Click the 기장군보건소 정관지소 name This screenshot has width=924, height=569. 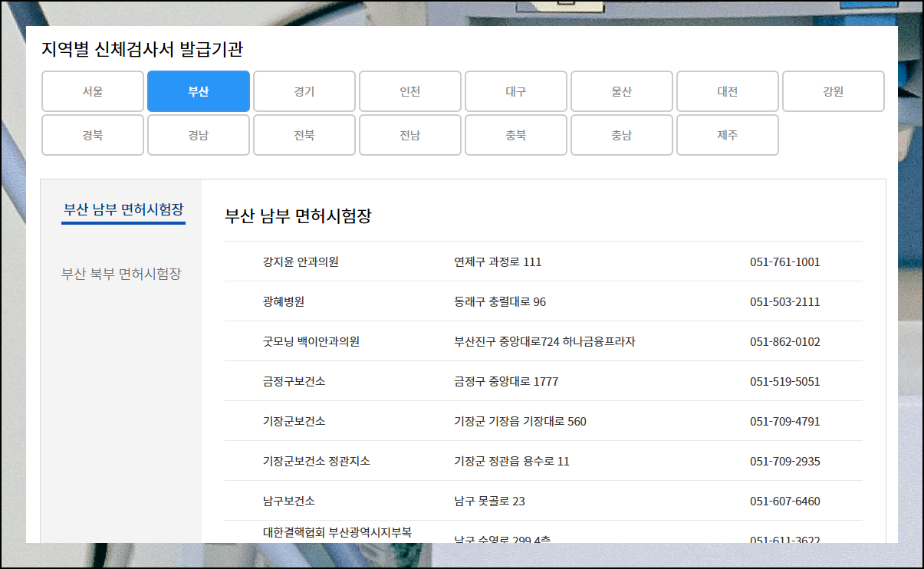(x=316, y=461)
